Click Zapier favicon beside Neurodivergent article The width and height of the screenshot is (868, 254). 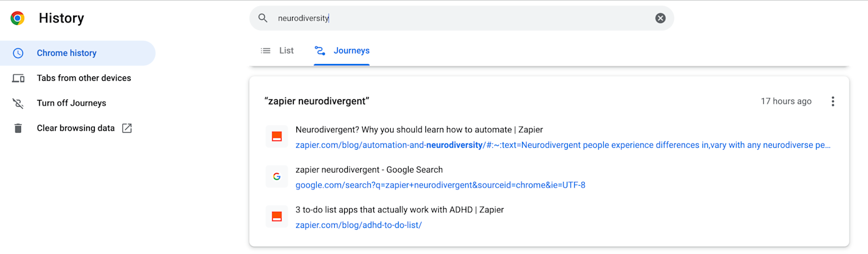coord(277,137)
